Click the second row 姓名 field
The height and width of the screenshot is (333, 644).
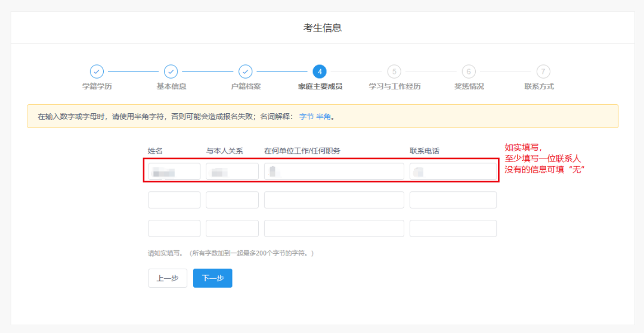(x=174, y=200)
